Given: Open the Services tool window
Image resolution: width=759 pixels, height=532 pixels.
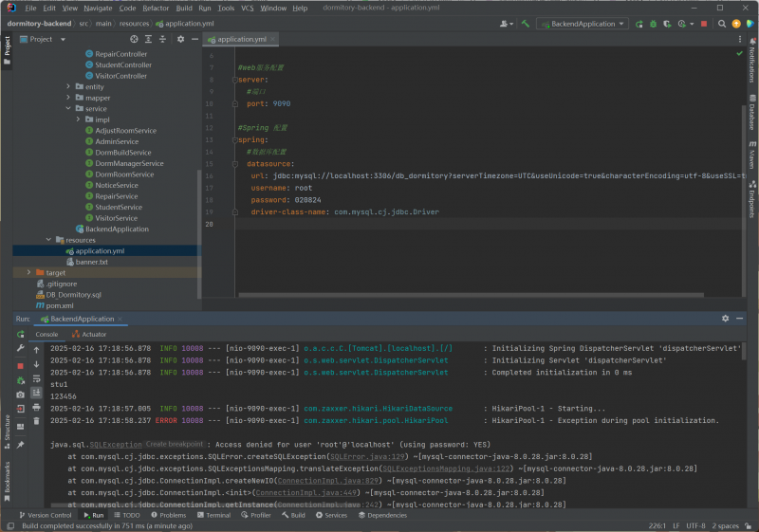Looking at the screenshot, I should 331,515.
